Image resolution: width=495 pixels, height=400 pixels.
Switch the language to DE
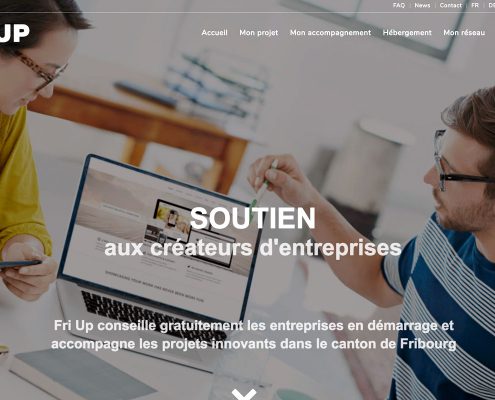click(x=492, y=5)
